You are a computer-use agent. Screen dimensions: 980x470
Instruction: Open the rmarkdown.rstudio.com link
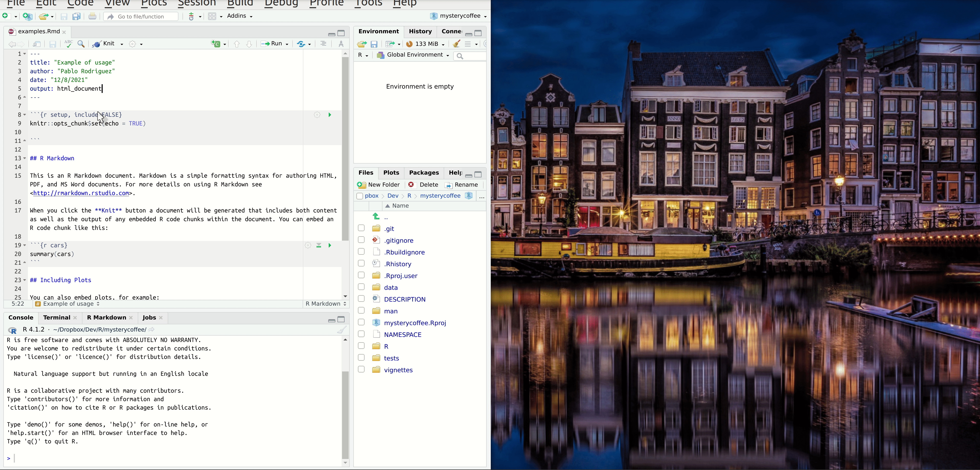81,193
